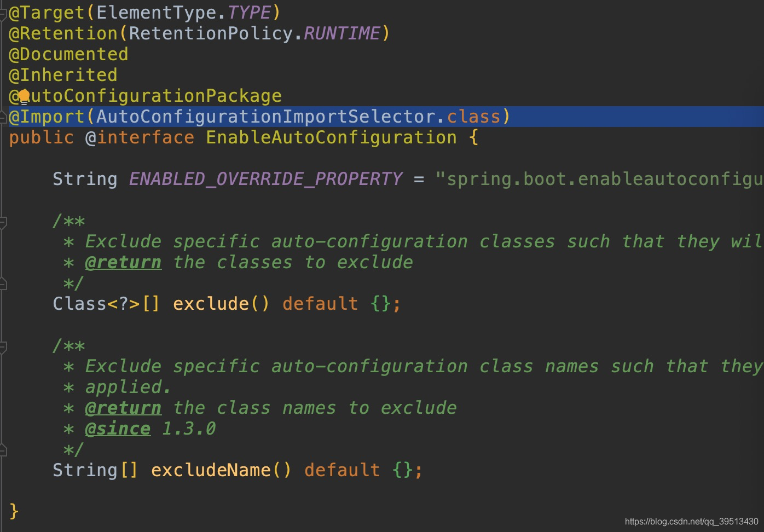Screen dimensions: 764x532
Task: Click Class<?>[] return type
Action: point(107,304)
